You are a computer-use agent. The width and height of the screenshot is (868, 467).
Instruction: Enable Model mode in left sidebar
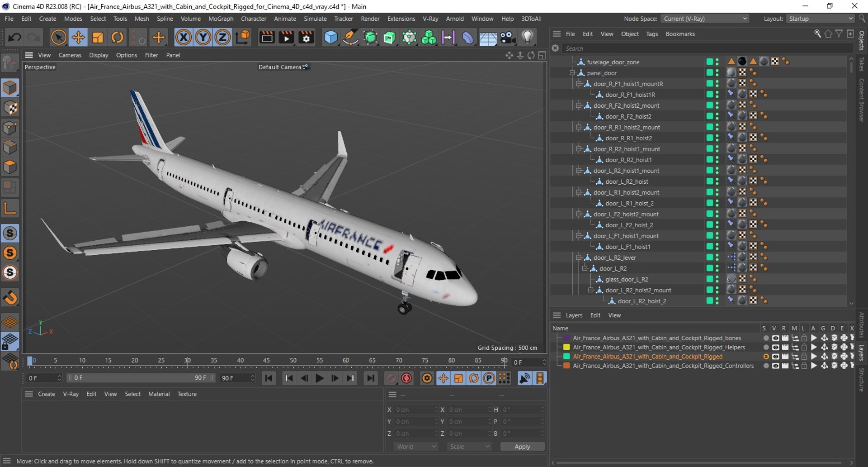pyautogui.click(x=10, y=88)
